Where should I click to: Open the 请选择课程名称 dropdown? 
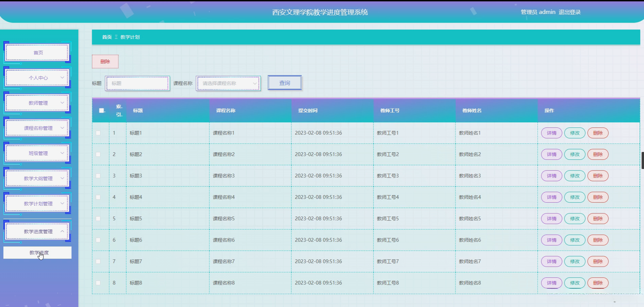coord(228,83)
